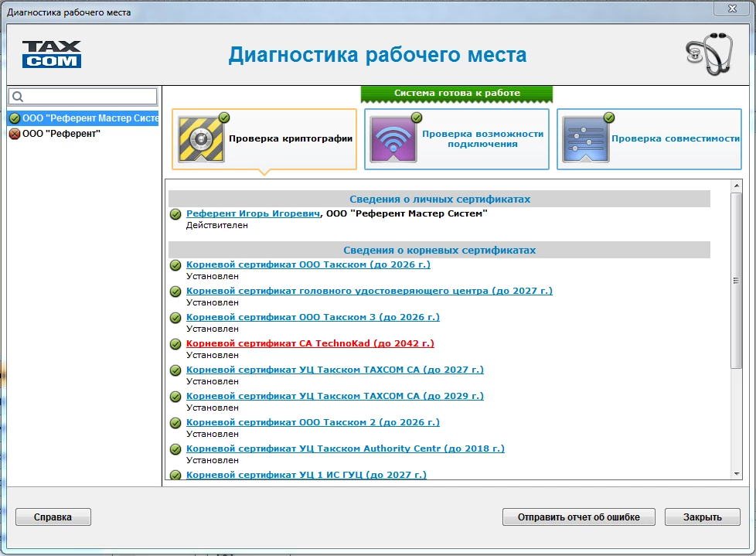Image resolution: width=756 pixels, height=556 pixels.
Task: Open the red CA TechnoKad certificate link
Action: (x=310, y=343)
